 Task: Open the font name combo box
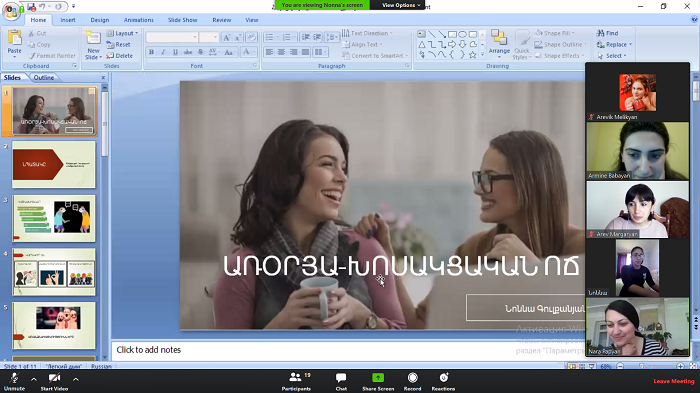[172, 37]
